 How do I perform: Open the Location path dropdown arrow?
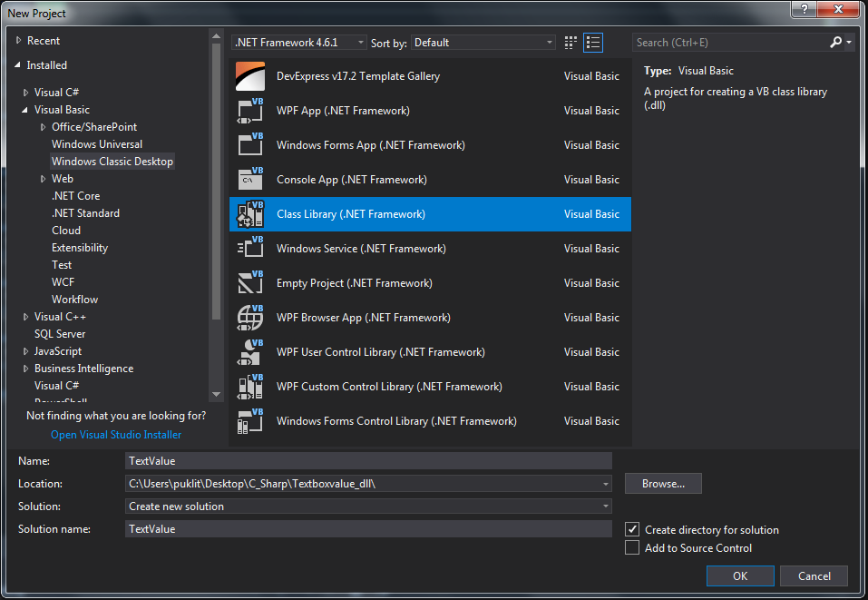click(606, 484)
